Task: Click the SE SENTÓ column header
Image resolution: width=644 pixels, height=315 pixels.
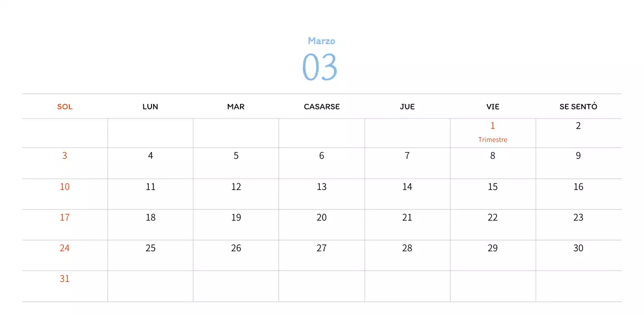Action: coord(578,107)
